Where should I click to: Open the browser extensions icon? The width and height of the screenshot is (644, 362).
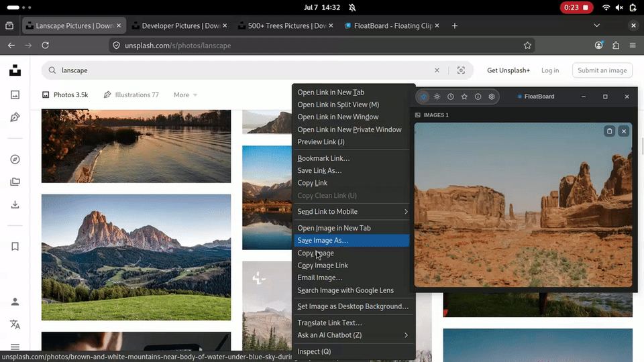pyautogui.click(x=616, y=46)
